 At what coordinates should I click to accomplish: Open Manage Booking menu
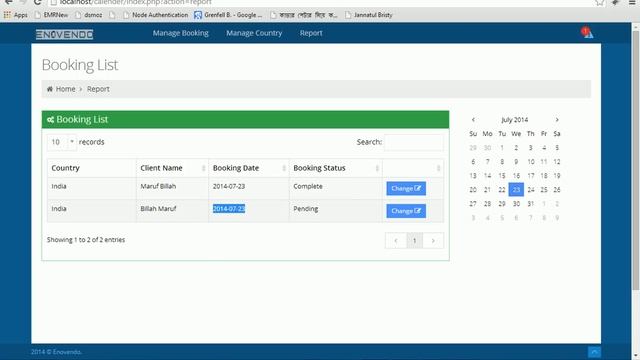click(x=181, y=33)
